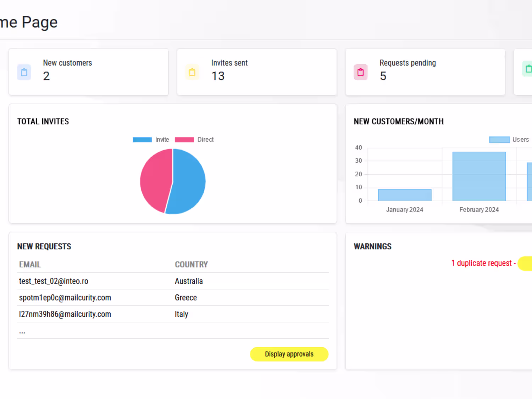This screenshot has width=532, height=399.
Task: Open the test_test_02@inteo.ro request row
Action: pos(173,281)
